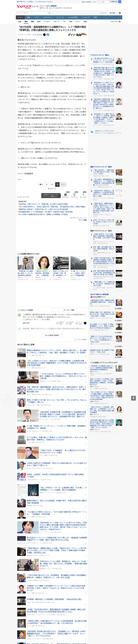Open related article “ホテル密会”の前橋市長
Viewport: 138px width, 644px height.
(x=43, y=214)
